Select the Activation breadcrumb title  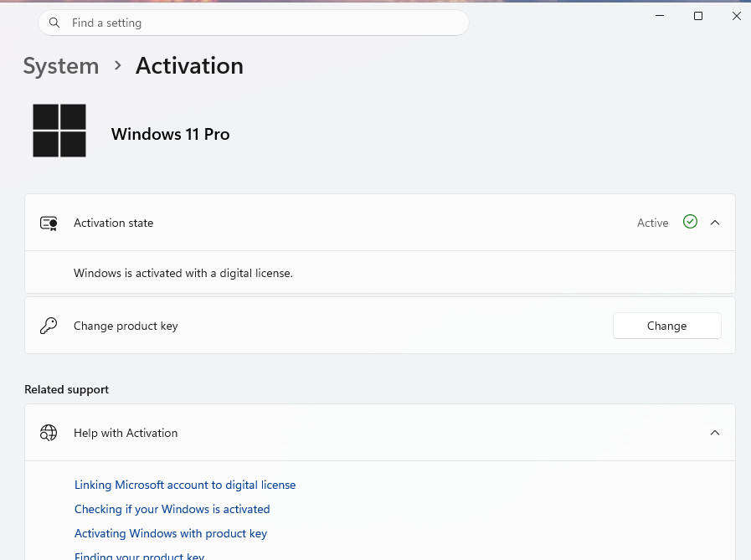click(189, 65)
